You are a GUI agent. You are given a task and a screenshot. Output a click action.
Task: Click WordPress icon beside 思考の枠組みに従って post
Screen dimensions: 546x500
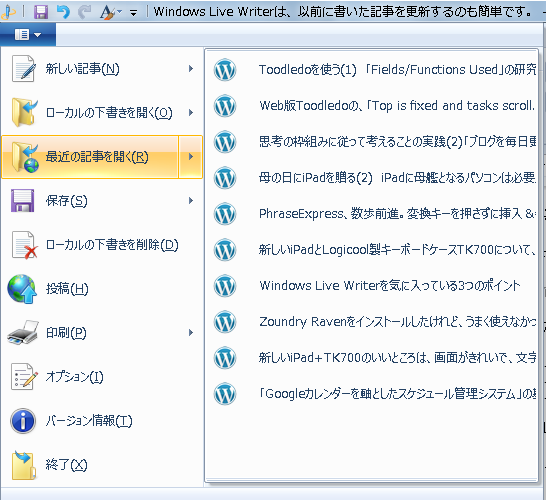[225, 142]
